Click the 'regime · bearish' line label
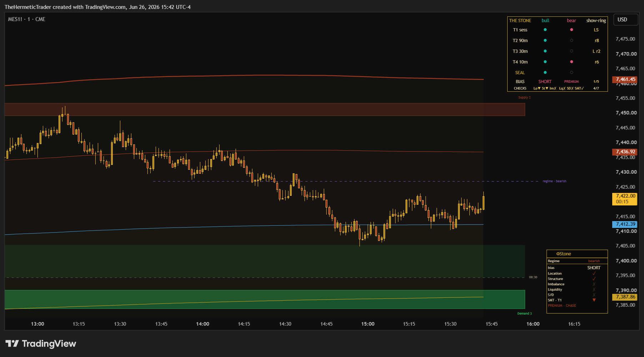Viewport: 644px width, 357px height. tap(554, 181)
